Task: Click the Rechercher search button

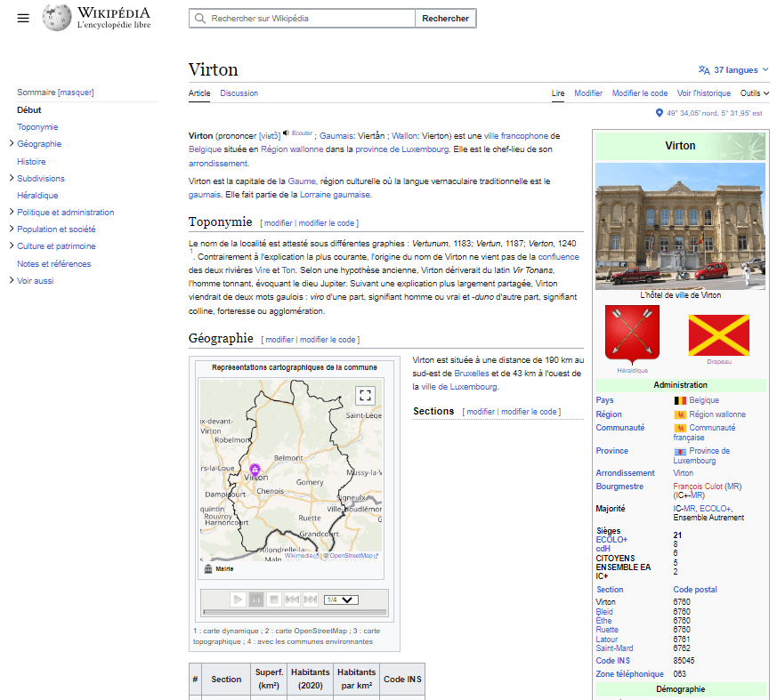Action: tap(445, 19)
